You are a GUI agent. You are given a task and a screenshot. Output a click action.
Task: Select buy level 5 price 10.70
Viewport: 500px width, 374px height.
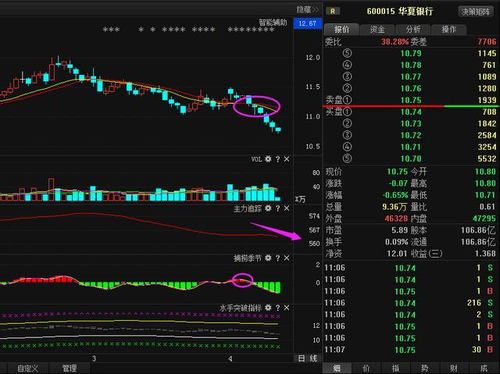(411, 159)
